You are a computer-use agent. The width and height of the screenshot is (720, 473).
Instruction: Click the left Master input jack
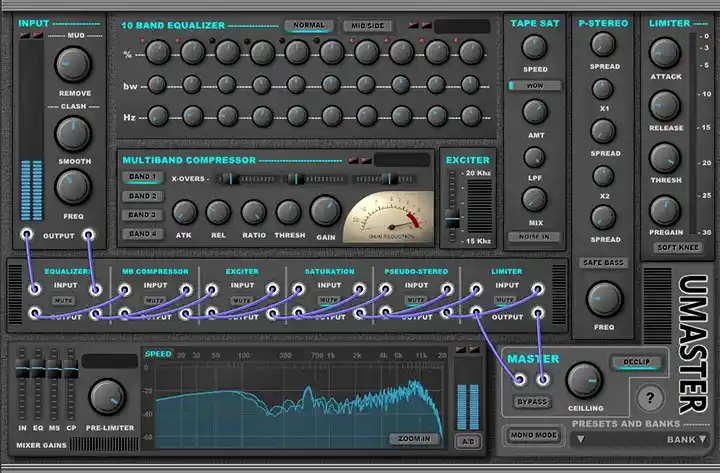pos(520,379)
